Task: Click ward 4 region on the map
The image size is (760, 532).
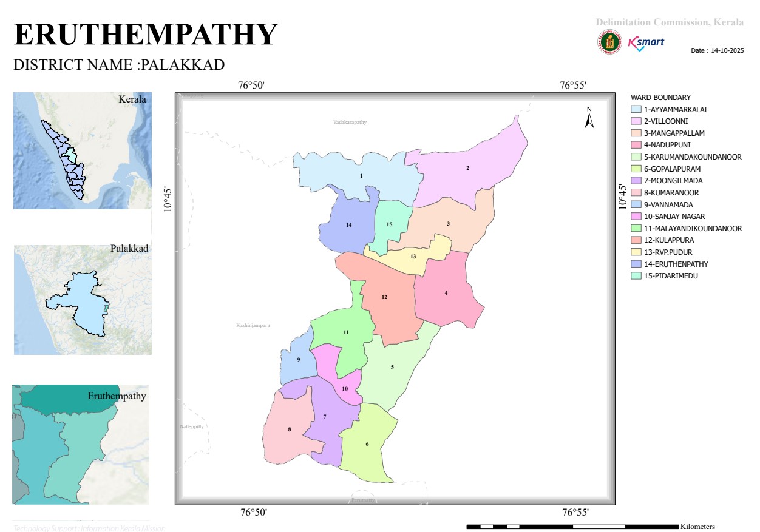Action: pyautogui.click(x=446, y=293)
